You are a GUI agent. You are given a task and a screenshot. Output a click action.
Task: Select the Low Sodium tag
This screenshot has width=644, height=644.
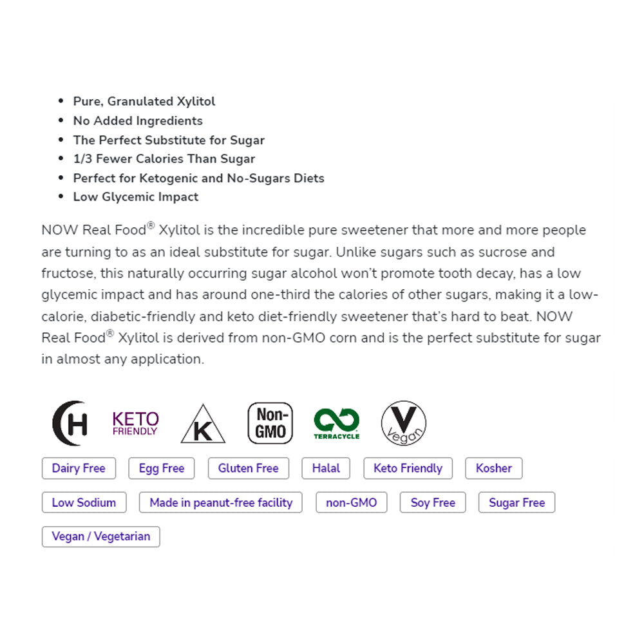[84, 502]
